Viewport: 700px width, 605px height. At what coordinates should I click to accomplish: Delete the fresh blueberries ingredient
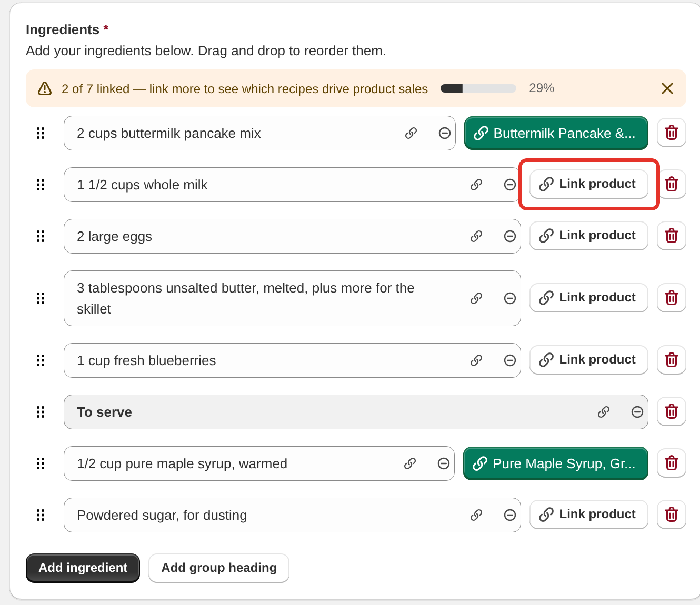[671, 360]
